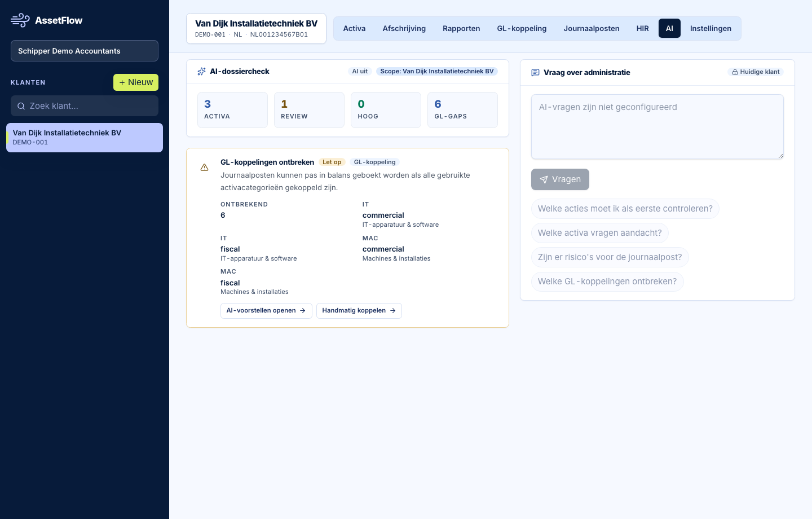Click the paper plane icon on Vragen button
Viewport: 812px width, 519px height.
click(x=544, y=179)
